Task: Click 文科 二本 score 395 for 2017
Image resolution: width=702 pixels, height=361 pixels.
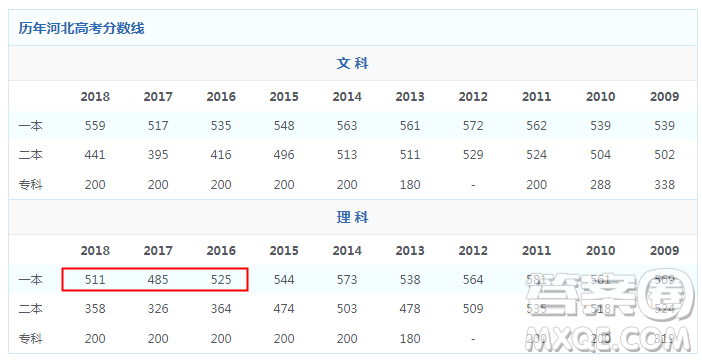Action: coord(158,155)
